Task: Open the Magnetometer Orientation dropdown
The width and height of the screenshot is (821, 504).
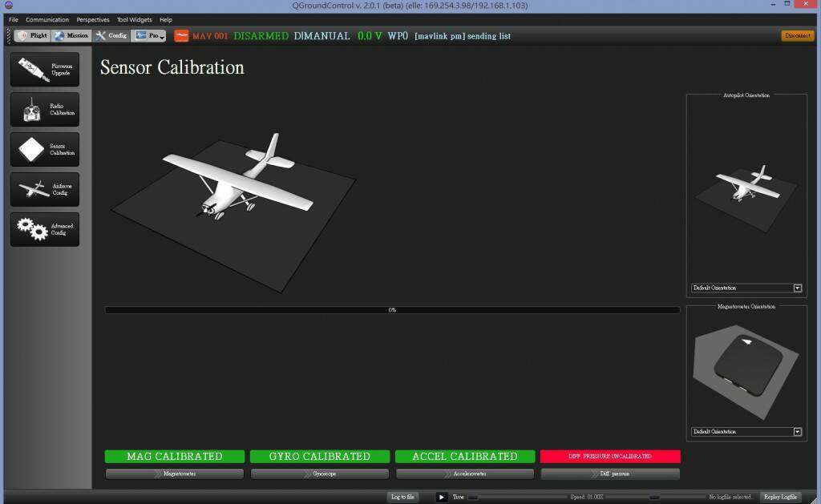Action: pos(746,432)
